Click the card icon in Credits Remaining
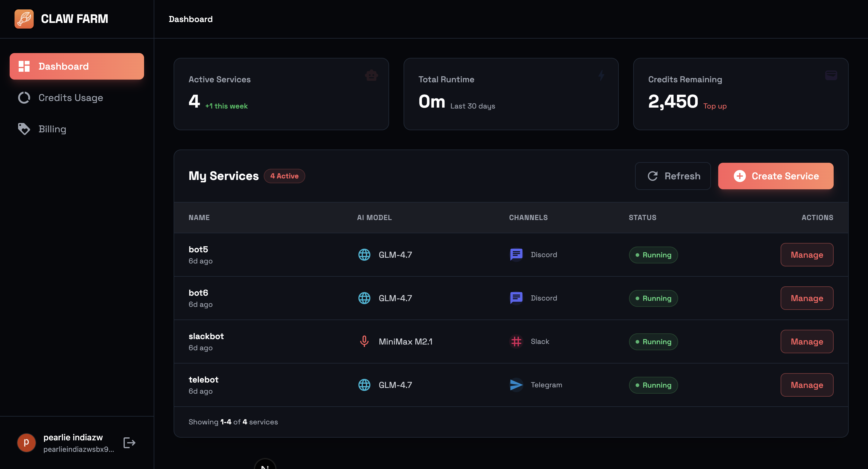The width and height of the screenshot is (868, 469). point(831,75)
